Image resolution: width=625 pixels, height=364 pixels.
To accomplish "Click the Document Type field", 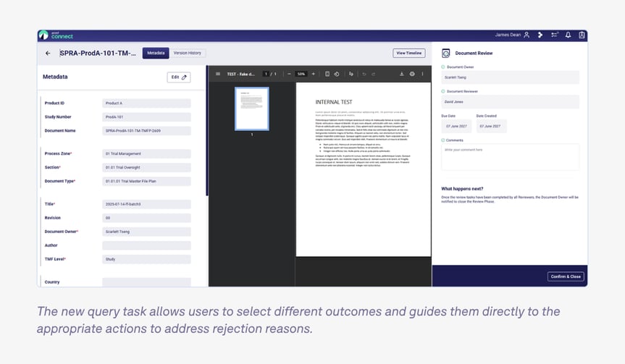I will point(146,181).
